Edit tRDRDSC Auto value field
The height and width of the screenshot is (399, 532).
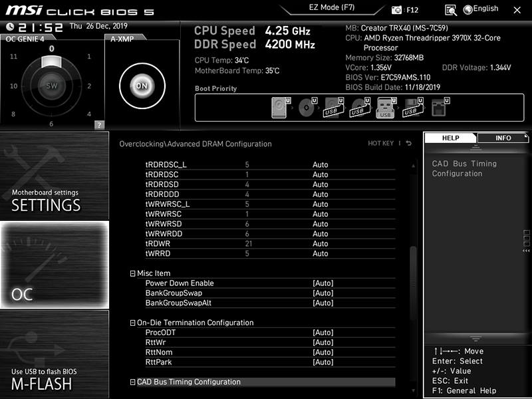[321, 175]
